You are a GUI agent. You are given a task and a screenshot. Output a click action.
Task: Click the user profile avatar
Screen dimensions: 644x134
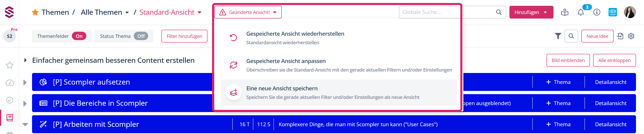[x=630, y=12]
